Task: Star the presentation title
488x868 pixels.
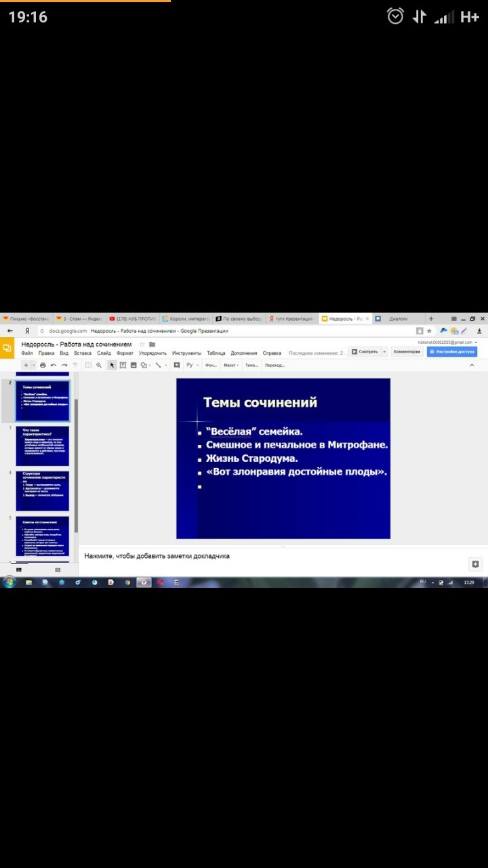Action: 142,344
